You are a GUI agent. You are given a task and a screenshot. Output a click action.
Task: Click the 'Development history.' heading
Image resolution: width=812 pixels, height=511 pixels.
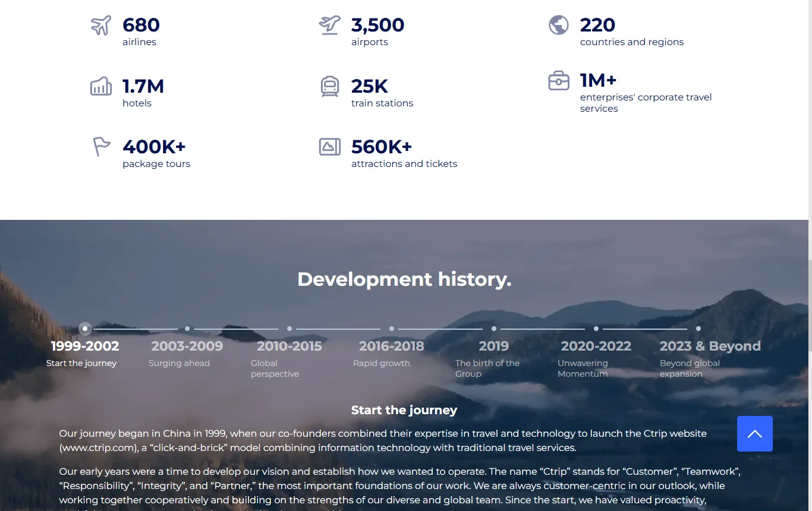point(404,279)
